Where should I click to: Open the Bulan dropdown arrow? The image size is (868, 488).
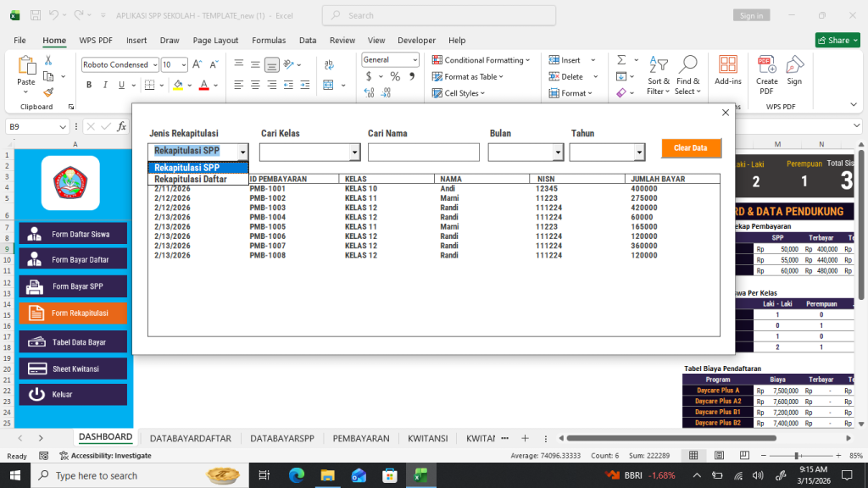pyautogui.click(x=558, y=152)
